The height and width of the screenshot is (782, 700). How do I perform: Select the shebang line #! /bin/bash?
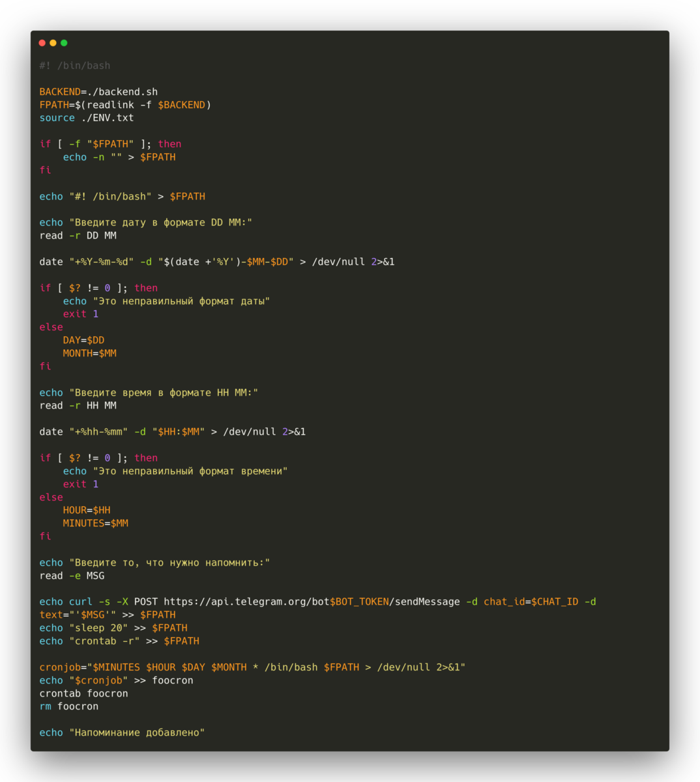(x=75, y=65)
